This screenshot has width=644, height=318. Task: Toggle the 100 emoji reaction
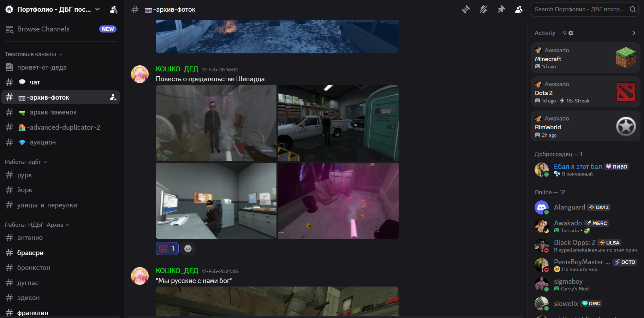click(167, 249)
